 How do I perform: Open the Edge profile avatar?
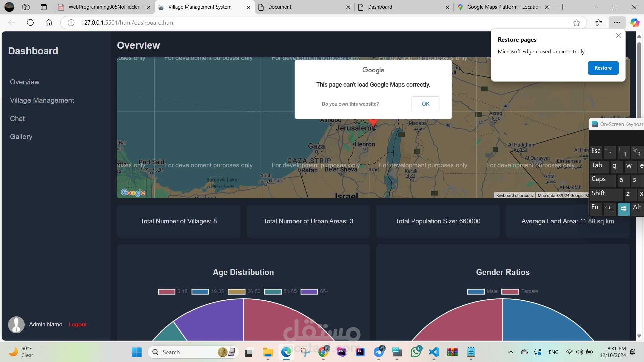pos(9,7)
